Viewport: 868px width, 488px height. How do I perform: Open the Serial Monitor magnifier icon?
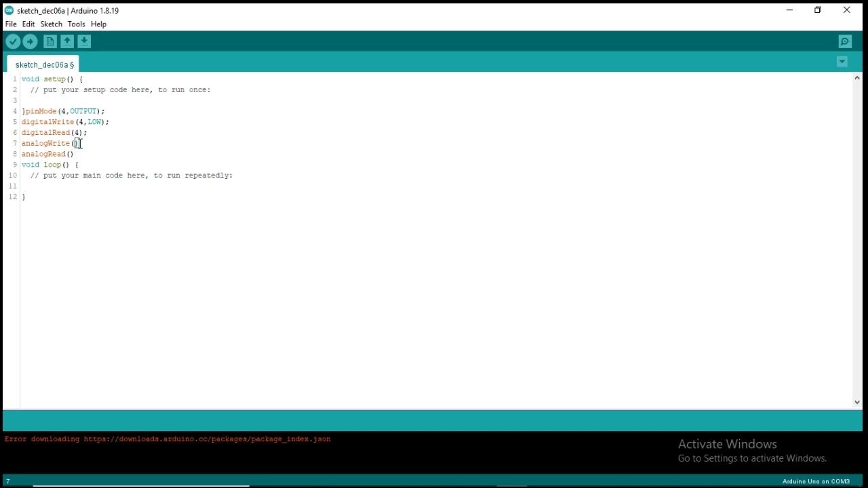click(845, 42)
